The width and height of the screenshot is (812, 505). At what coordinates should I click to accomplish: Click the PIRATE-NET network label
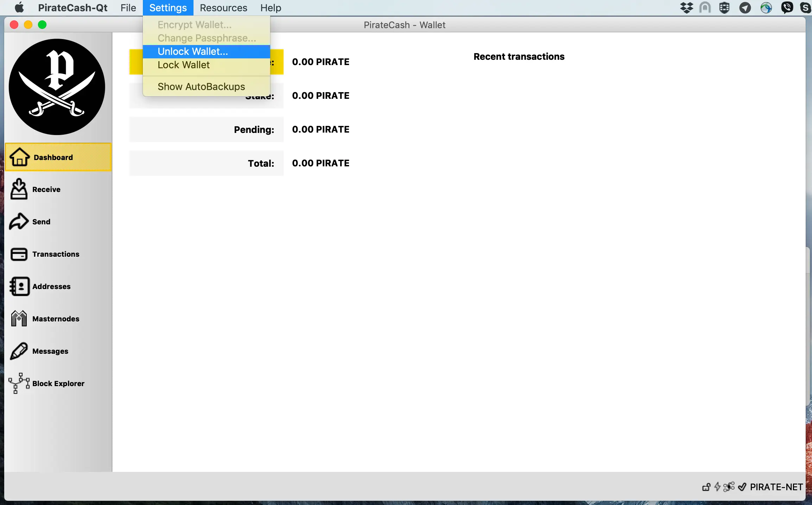point(776,487)
